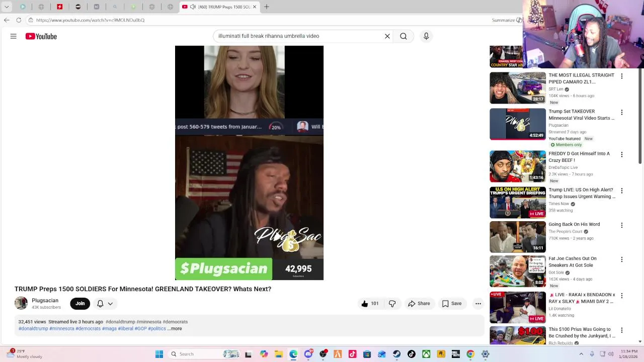The height and width of the screenshot is (362, 644).
Task: Open #GOP hashtag link
Action: 141,329
